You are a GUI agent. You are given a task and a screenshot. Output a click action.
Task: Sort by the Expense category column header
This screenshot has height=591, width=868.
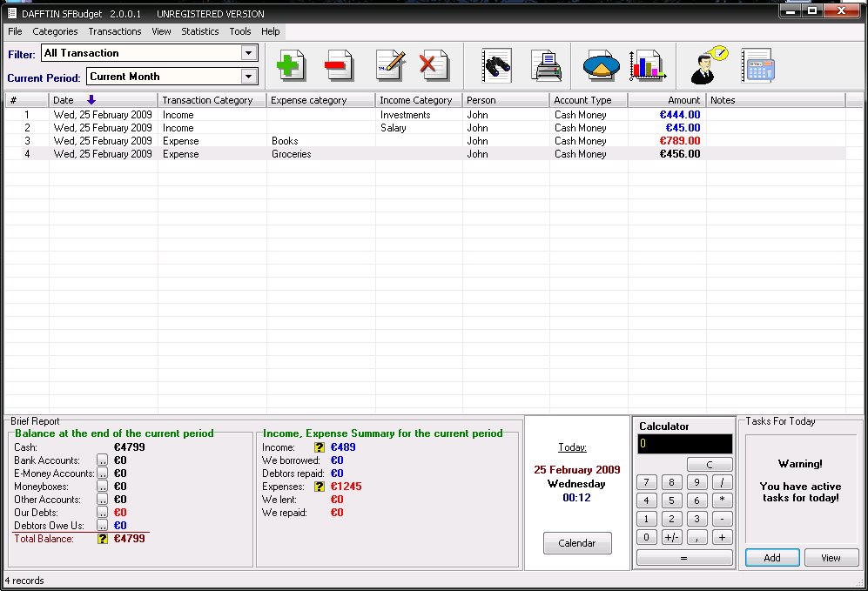point(320,100)
